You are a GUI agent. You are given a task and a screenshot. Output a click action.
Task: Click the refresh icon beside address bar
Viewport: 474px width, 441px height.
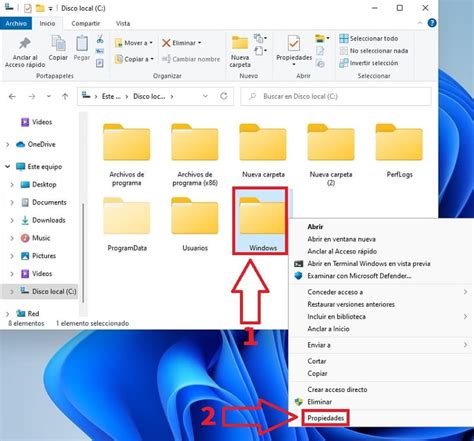[x=224, y=96]
